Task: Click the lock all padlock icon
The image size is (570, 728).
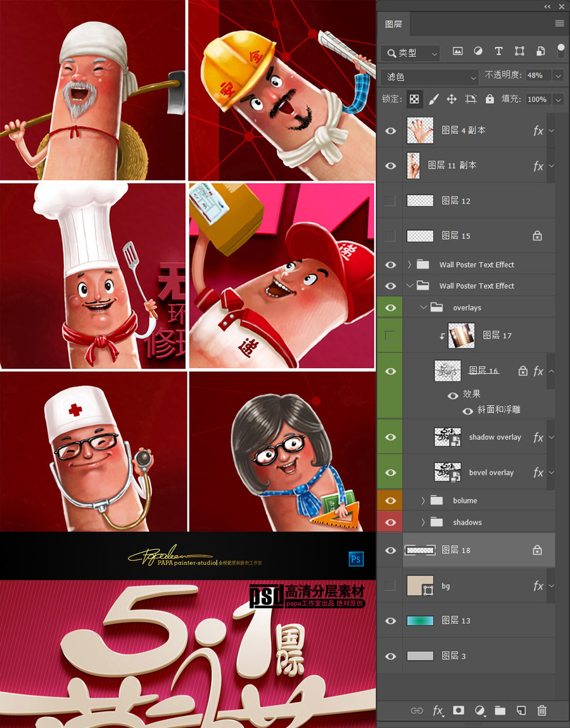Action: [x=490, y=99]
